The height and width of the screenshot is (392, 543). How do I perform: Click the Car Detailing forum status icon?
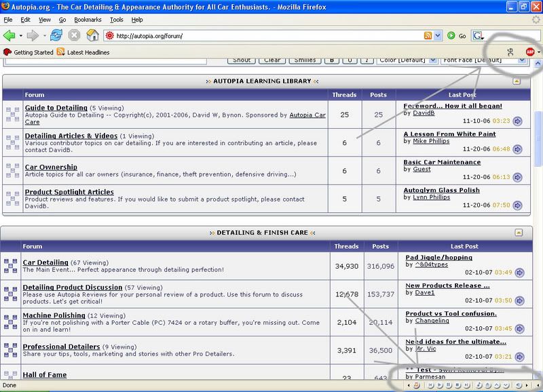[10, 266]
